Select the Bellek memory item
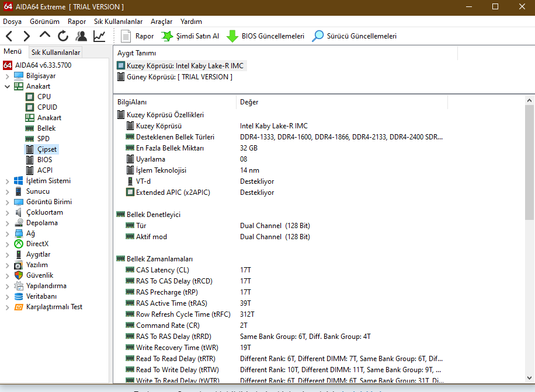This screenshot has width=535, height=392. [x=46, y=128]
